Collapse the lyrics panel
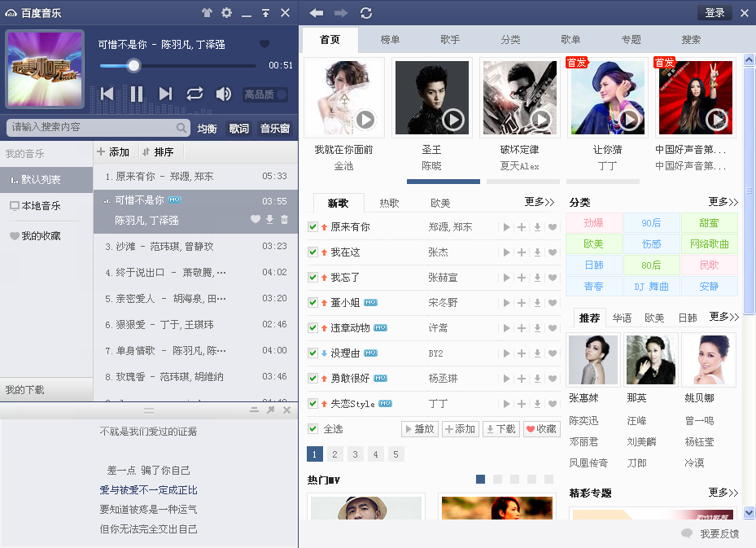 coord(254,410)
